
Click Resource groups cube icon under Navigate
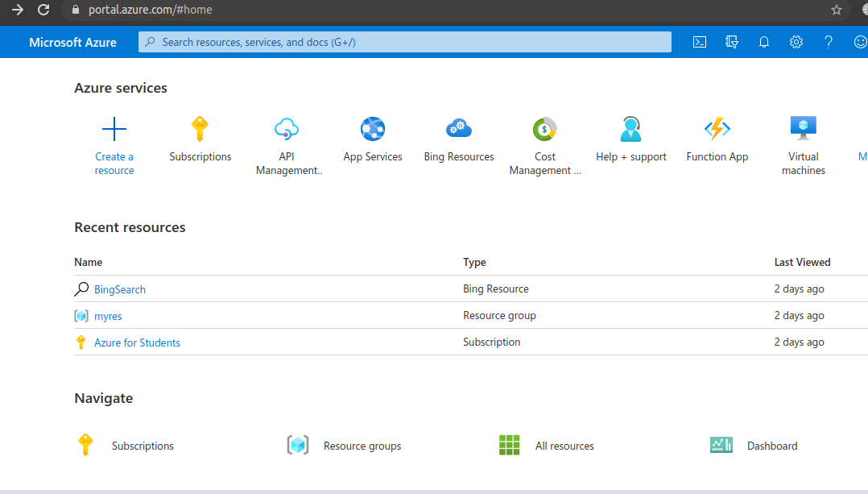click(298, 445)
